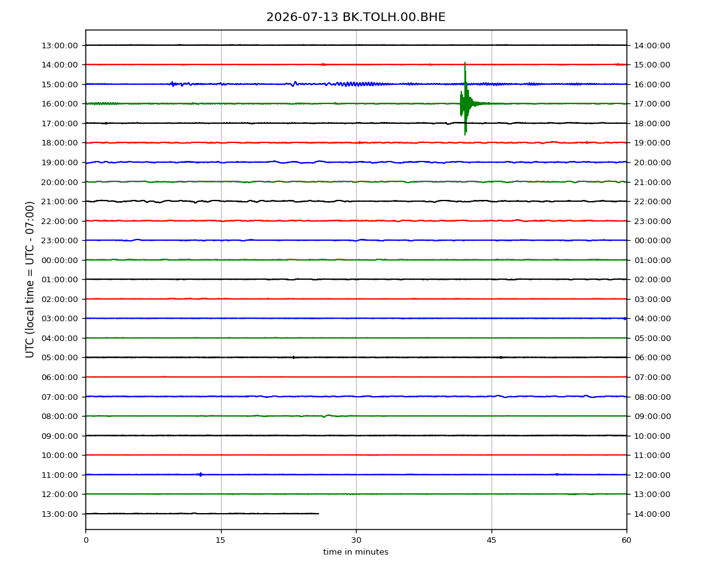This screenshot has width=712, height=588.
Task: Click the end of the last 13:00:00 trace
Action: (x=318, y=514)
